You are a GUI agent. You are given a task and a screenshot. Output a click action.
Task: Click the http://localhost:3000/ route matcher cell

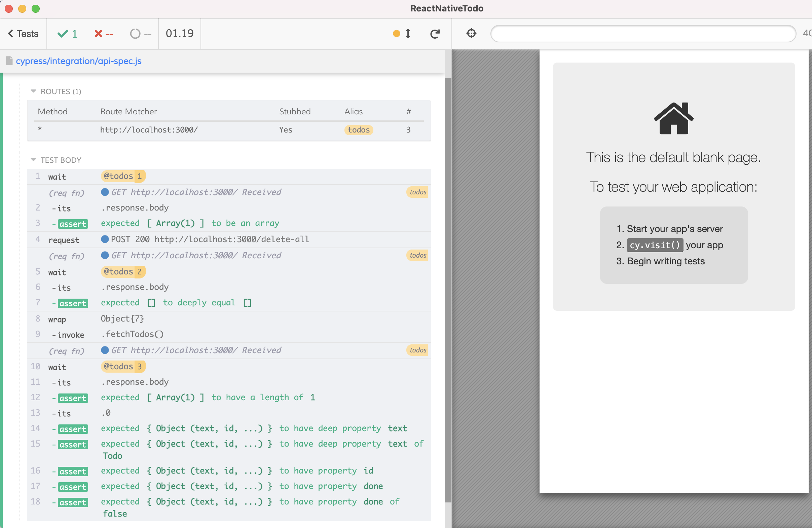pos(149,129)
